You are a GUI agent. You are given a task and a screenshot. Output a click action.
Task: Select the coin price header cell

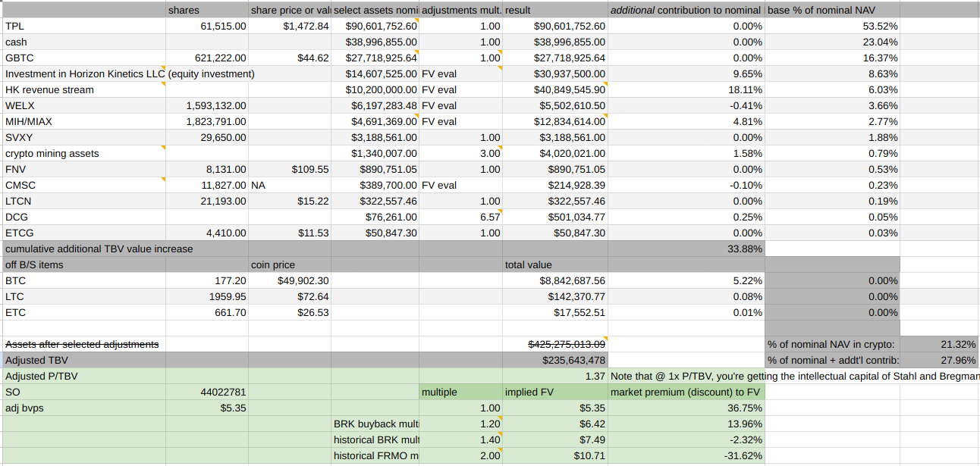coord(290,264)
